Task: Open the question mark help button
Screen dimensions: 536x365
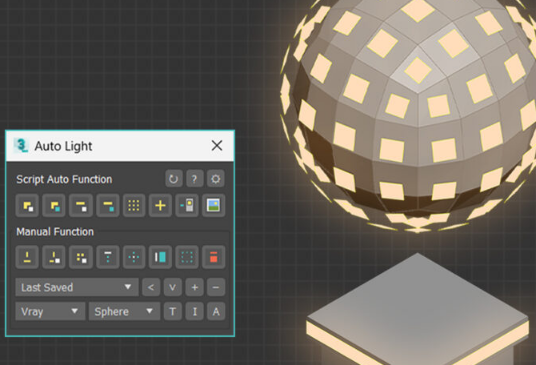Action: [195, 179]
